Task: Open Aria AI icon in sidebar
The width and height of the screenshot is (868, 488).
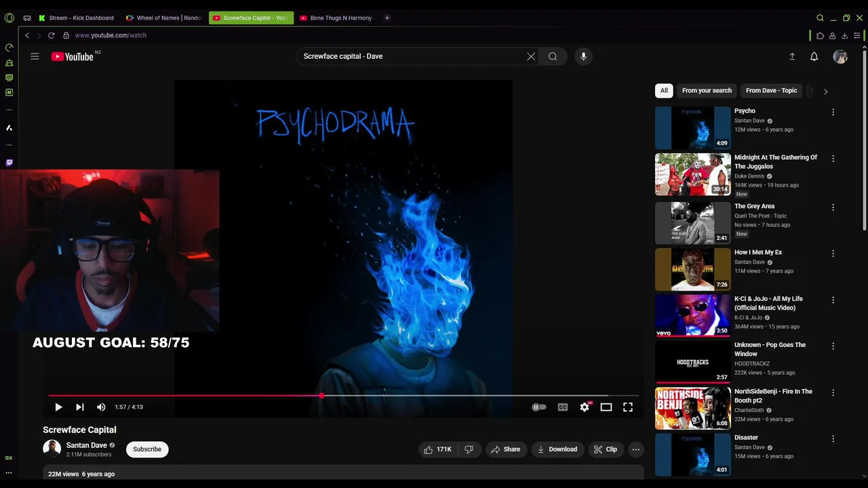Action: coord(9,127)
